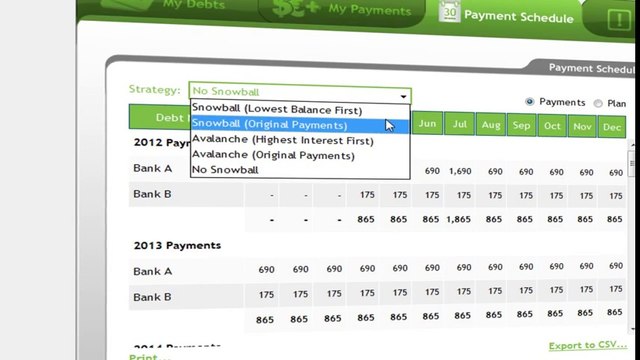
Task: Click the 1,865 July total for 2012
Action: 459,220
